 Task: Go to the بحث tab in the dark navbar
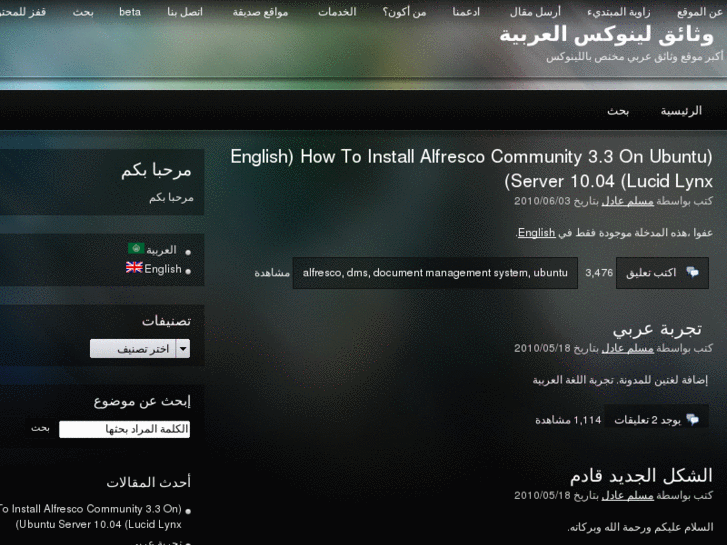(x=618, y=111)
